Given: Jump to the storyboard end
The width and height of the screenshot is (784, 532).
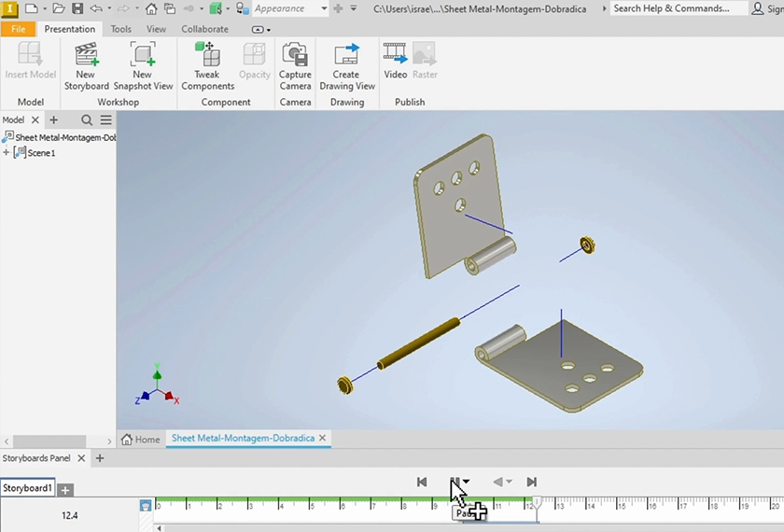Looking at the screenshot, I should (x=531, y=482).
